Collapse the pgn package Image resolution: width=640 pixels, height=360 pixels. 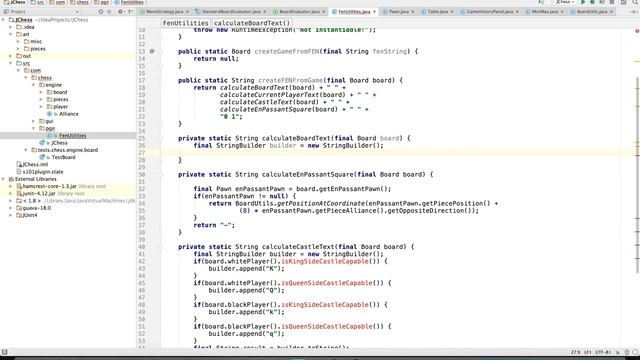point(34,128)
